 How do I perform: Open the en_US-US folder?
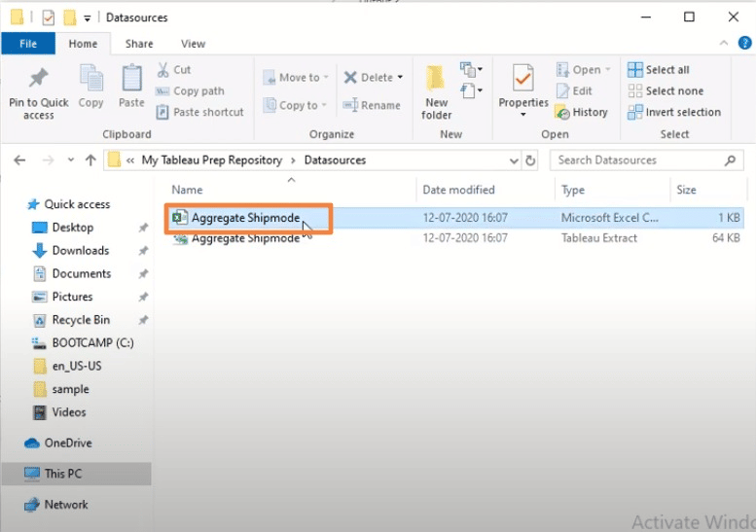pos(77,367)
